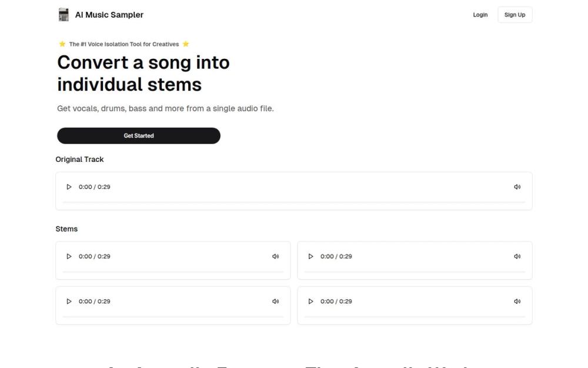This screenshot has height=368, width=588.
Task: Click the AI Music Sampler logo icon
Action: coord(64,15)
